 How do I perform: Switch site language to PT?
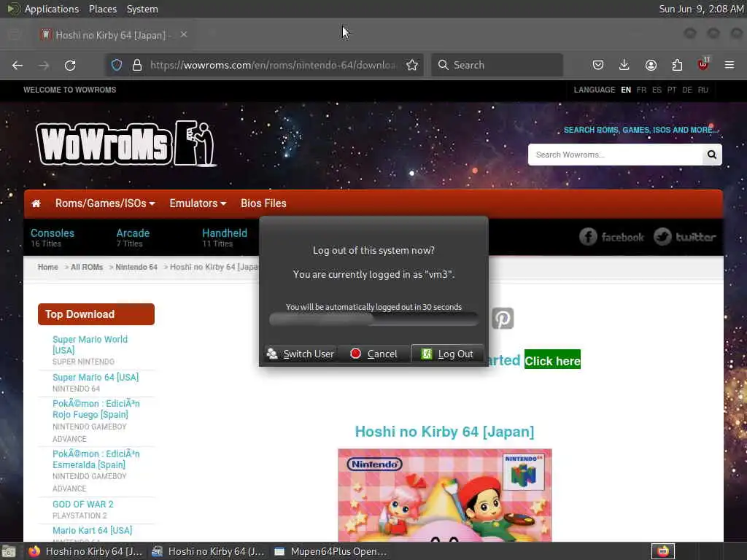click(x=672, y=90)
